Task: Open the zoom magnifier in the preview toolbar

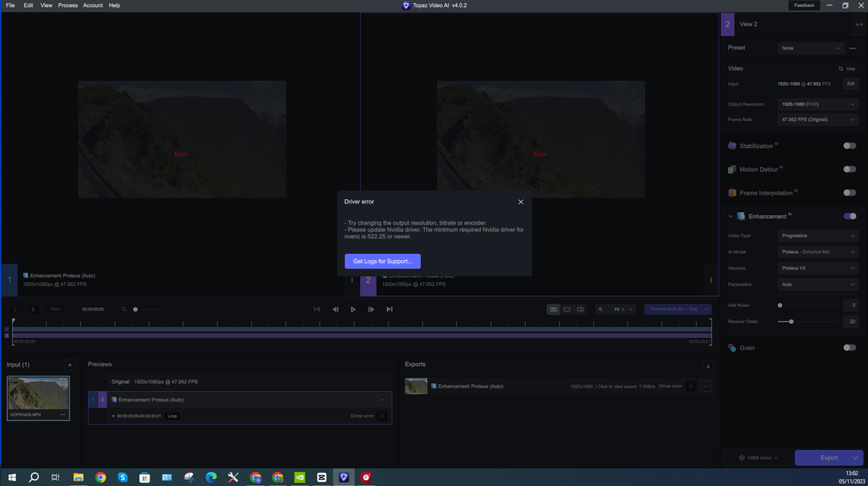Action: coord(601,309)
